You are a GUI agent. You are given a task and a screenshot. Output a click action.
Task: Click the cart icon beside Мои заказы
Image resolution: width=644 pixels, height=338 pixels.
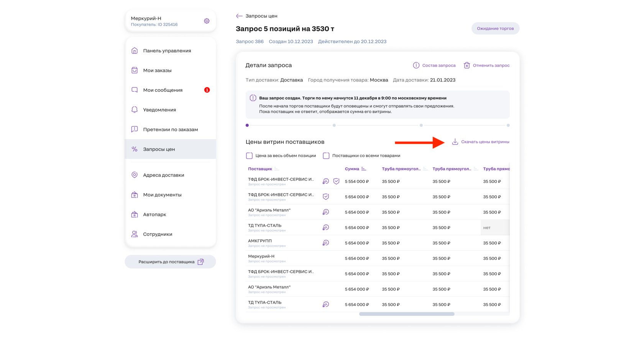click(135, 70)
